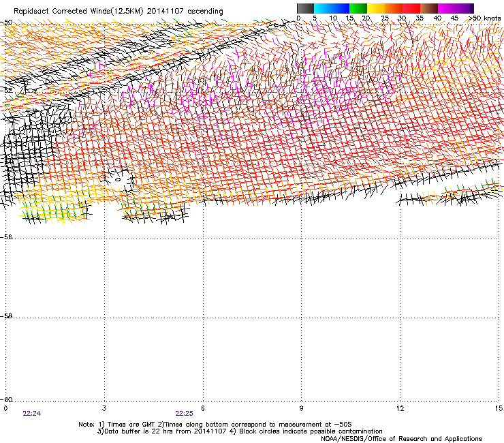This screenshot has height=443, width=504.
Task: Click the legend tick label '45'
Action: pos(454,18)
